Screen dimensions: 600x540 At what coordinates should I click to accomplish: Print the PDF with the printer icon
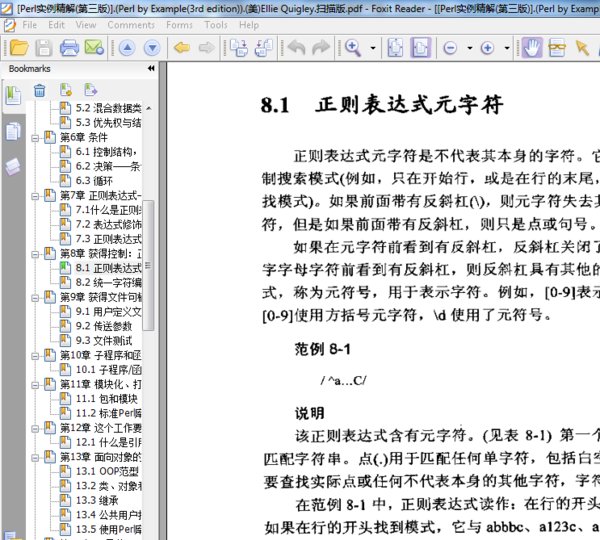(x=69, y=48)
